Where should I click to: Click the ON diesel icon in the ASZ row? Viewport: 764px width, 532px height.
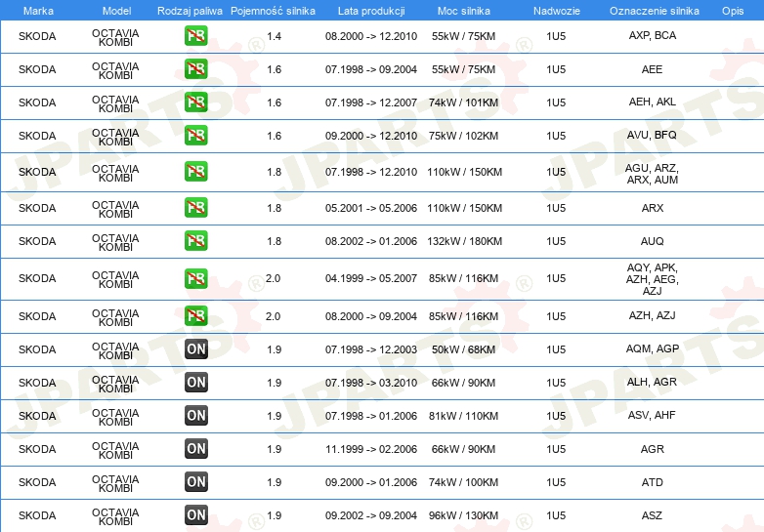click(195, 515)
